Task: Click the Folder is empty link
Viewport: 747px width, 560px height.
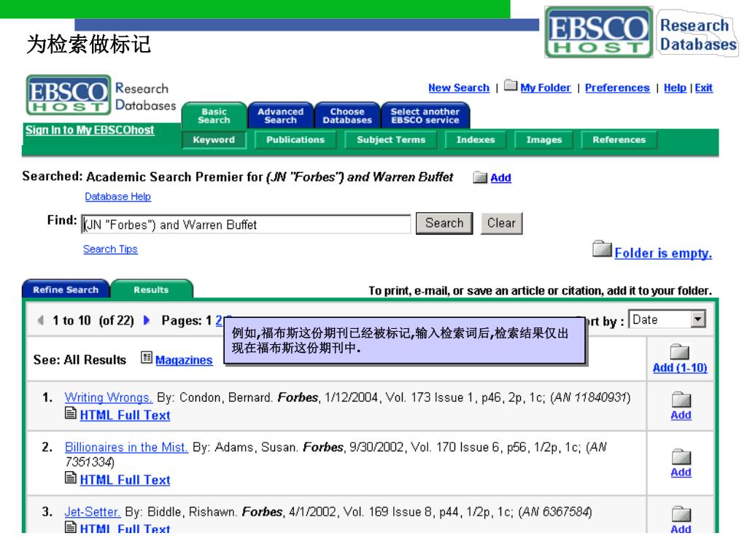Action: 663,253
